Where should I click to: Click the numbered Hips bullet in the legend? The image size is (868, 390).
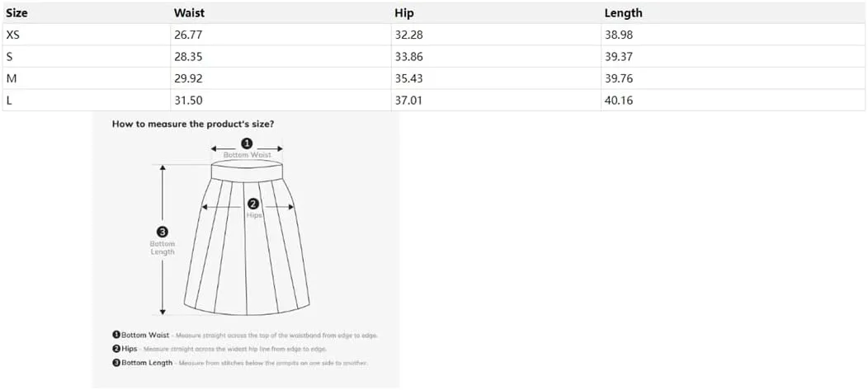pos(116,349)
